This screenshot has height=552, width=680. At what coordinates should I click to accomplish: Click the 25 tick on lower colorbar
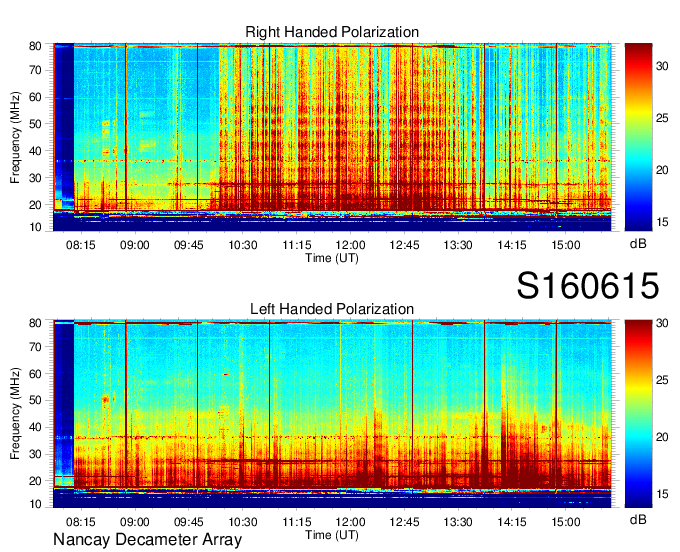coord(662,380)
